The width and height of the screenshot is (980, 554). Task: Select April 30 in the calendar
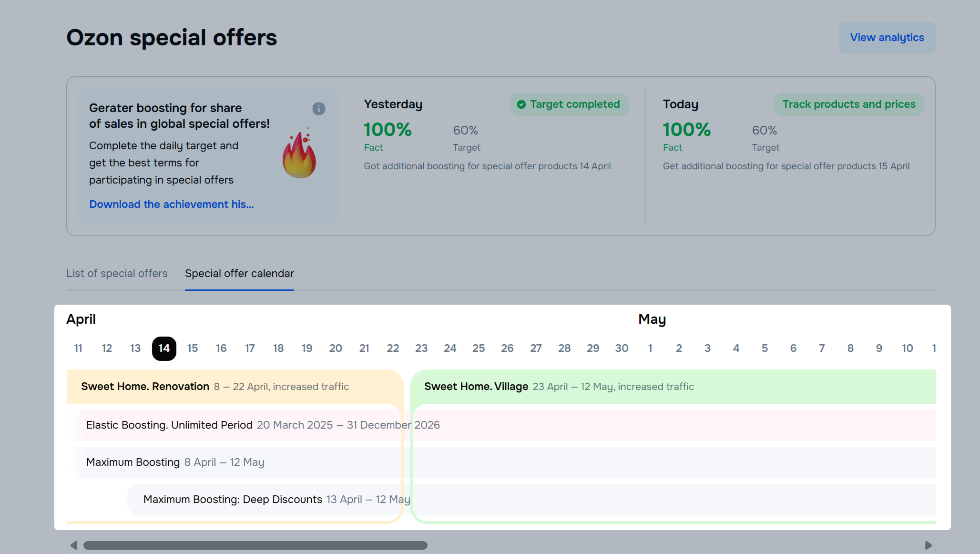[622, 349]
